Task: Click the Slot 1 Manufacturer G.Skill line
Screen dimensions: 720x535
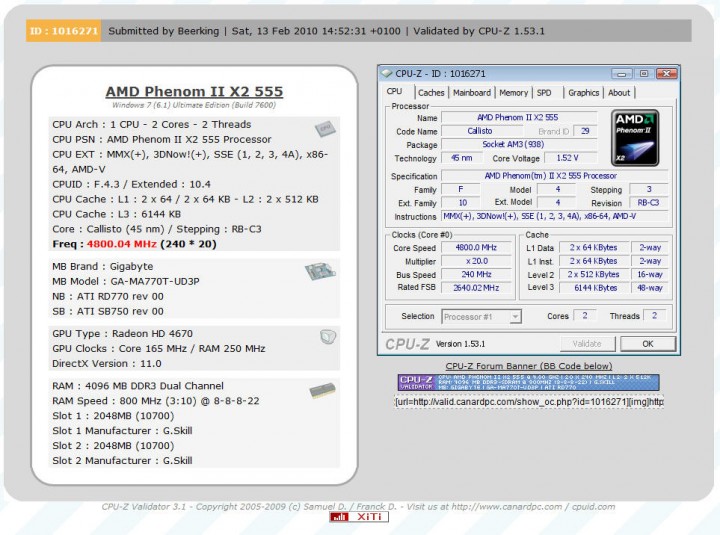Action: (122, 431)
